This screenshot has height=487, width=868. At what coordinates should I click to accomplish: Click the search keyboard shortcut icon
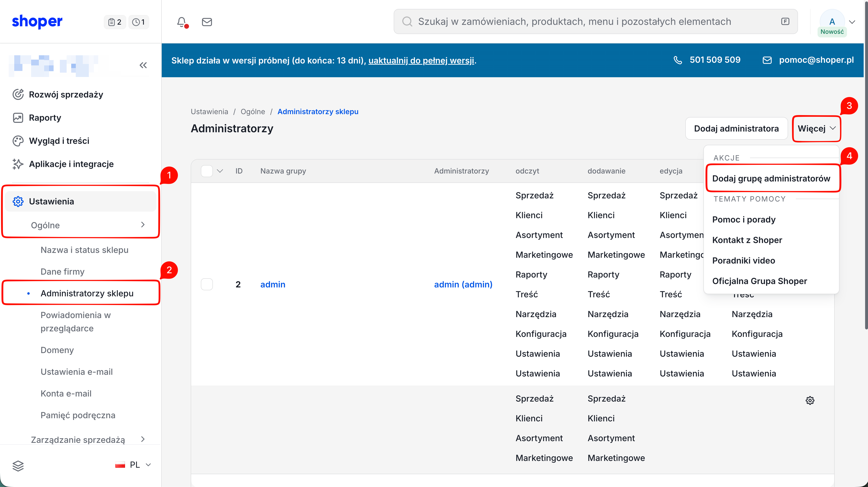tap(785, 21)
